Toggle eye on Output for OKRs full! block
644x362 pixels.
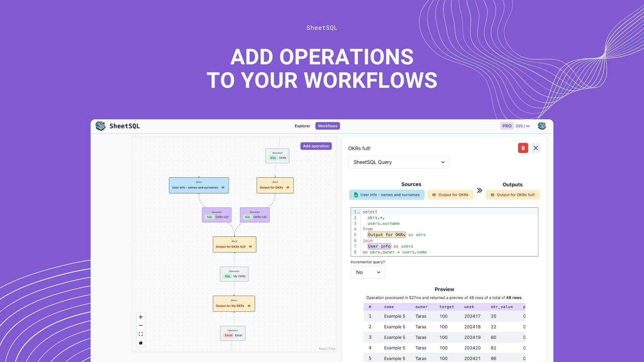(x=250, y=247)
